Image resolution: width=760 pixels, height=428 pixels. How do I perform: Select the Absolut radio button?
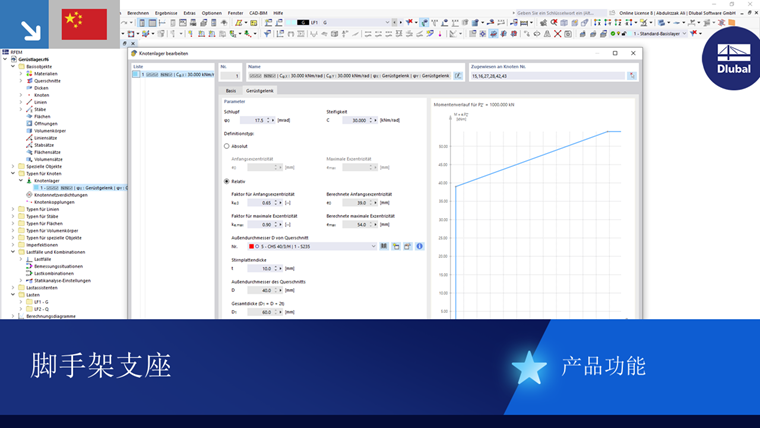pos(226,146)
